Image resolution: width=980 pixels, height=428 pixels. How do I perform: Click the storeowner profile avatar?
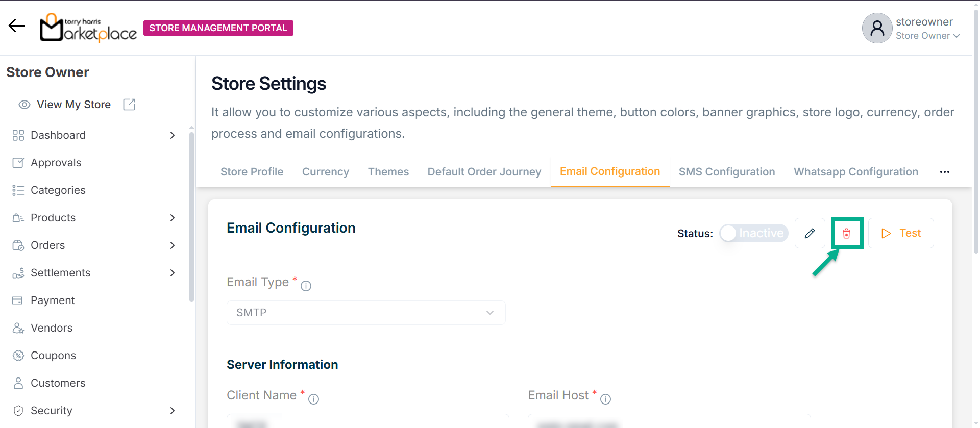point(877,28)
